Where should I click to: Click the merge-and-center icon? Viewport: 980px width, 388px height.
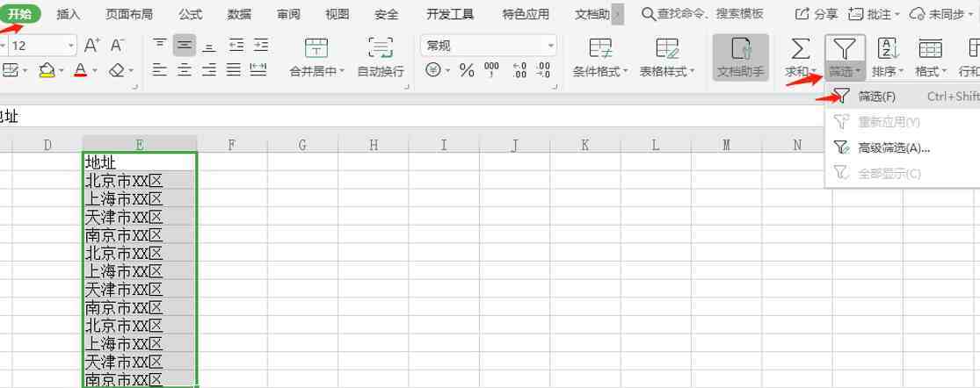pos(316,48)
